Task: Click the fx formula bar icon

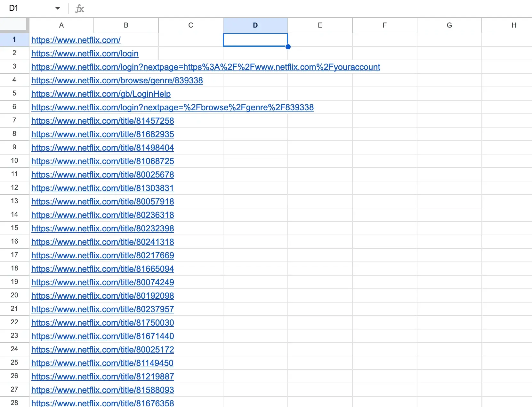Action: [80, 9]
